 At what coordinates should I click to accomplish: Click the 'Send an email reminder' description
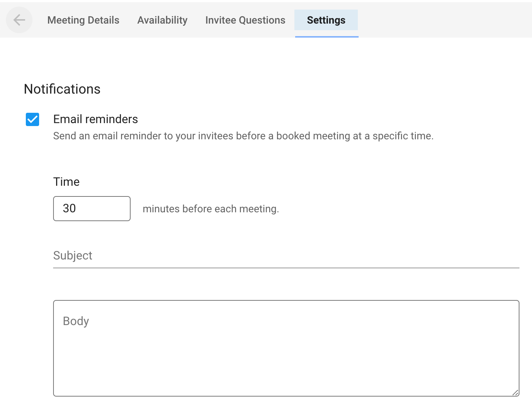coord(243,136)
